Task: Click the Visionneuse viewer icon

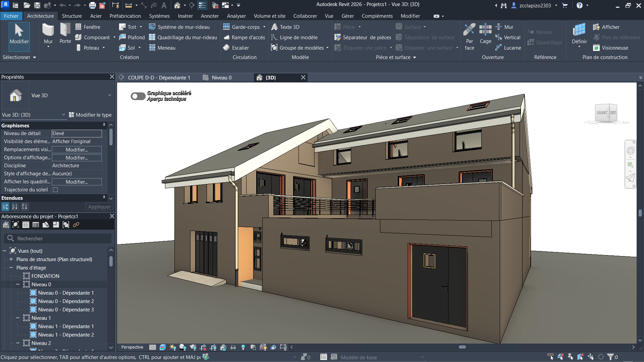Action: [x=596, y=48]
